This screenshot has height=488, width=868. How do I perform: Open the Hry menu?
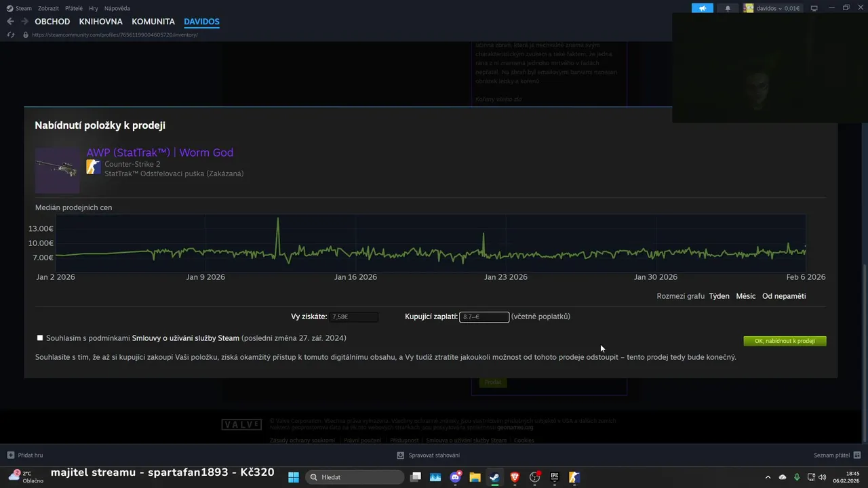tap(94, 8)
